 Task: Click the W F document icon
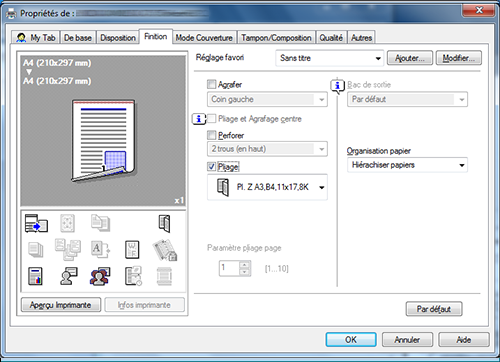(132, 250)
